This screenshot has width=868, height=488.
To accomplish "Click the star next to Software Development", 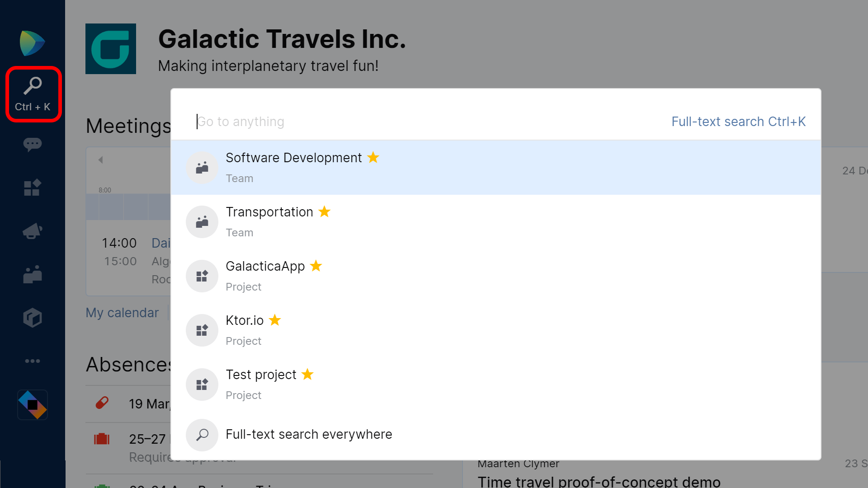I will click(x=373, y=157).
